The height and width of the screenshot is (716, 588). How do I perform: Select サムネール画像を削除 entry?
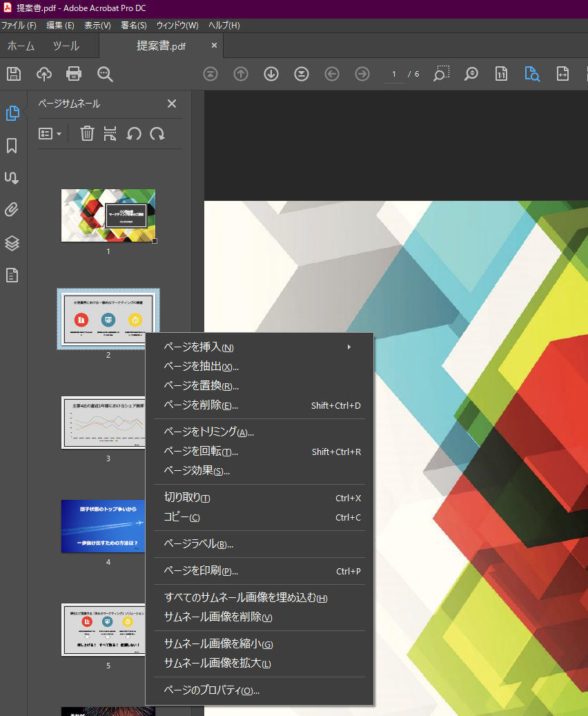click(259, 617)
